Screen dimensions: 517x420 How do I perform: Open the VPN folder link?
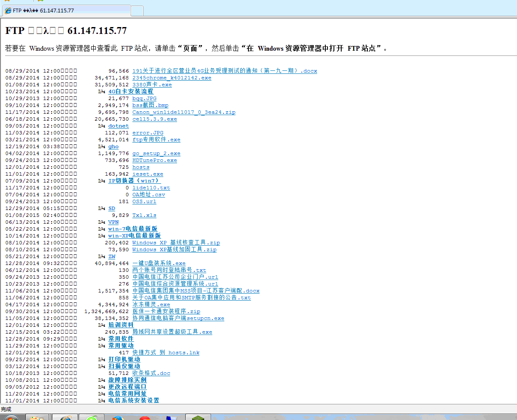[113, 222]
